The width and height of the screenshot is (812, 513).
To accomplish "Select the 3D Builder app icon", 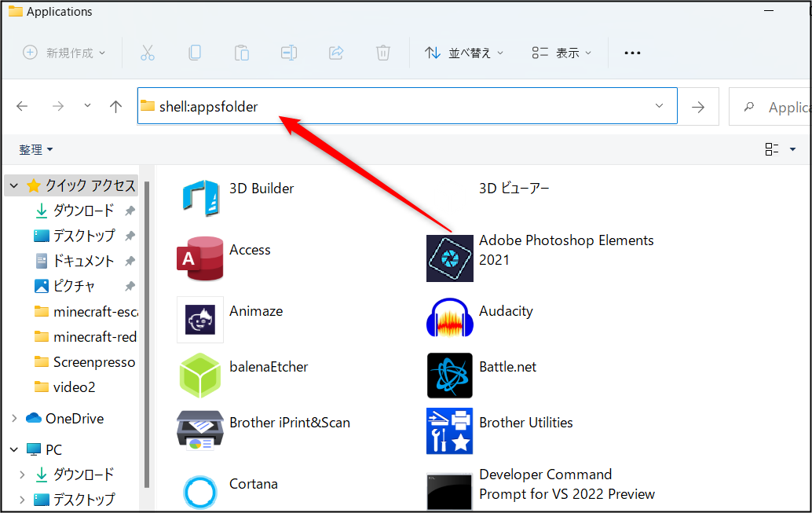I will click(200, 198).
